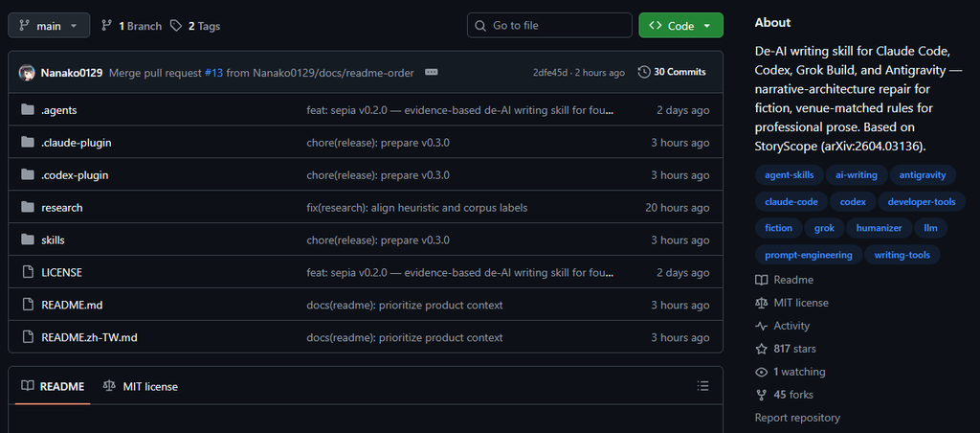Open the LICENSE file
980x433 pixels.
pos(62,273)
